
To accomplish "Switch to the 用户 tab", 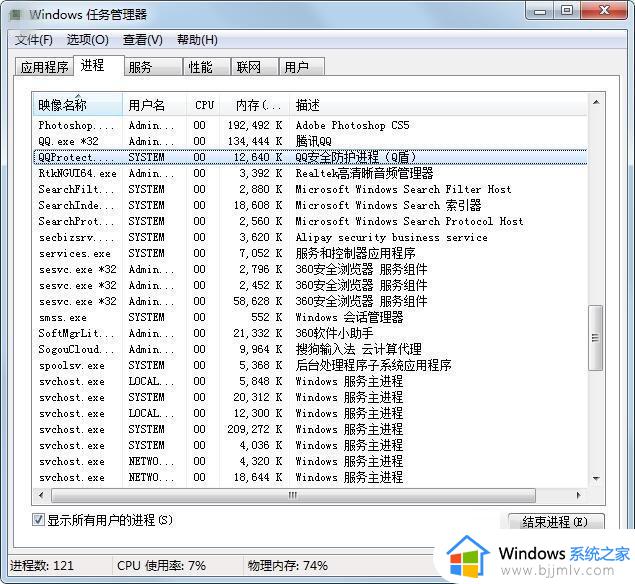I will pos(302,67).
